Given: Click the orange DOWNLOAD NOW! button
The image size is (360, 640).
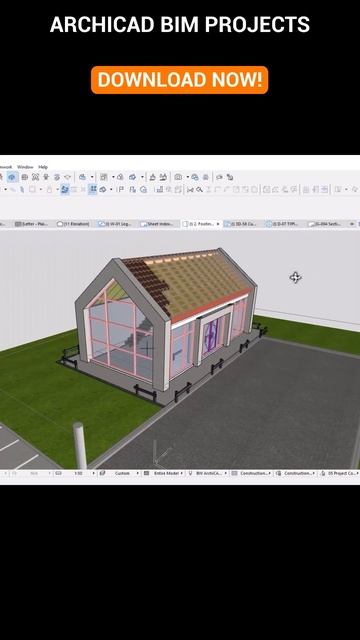Looking at the screenshot, I should click(x=180, y=80).
